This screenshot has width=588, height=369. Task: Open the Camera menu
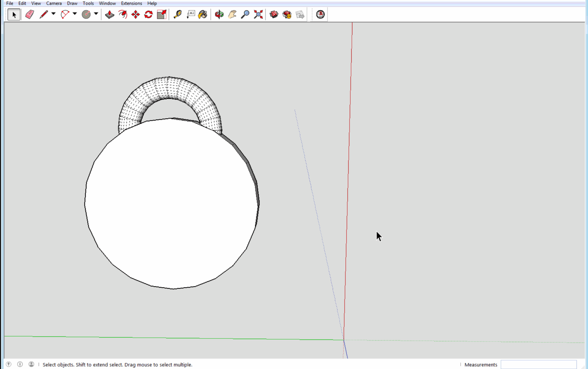pos(54,3)
